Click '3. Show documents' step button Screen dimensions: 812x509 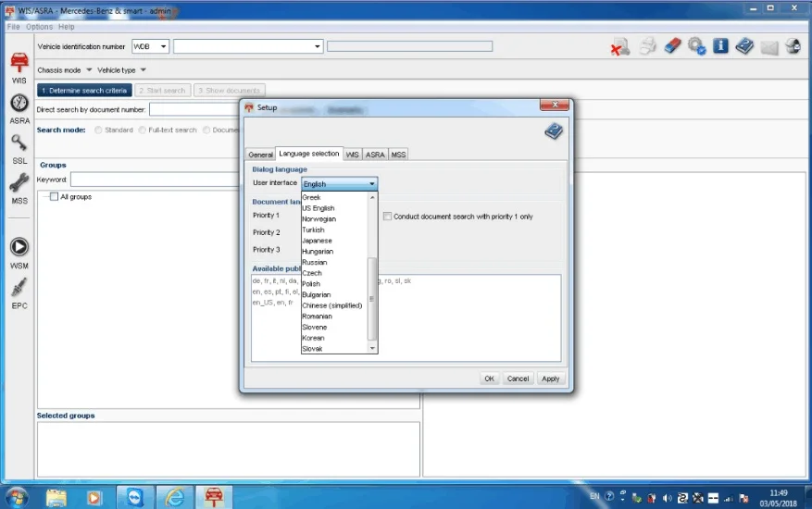tap(230, 91)
